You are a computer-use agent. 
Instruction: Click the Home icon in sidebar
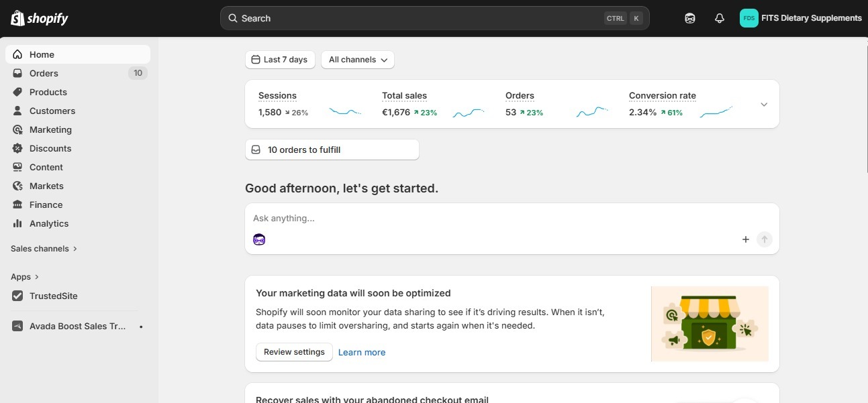tap(17, 54)
